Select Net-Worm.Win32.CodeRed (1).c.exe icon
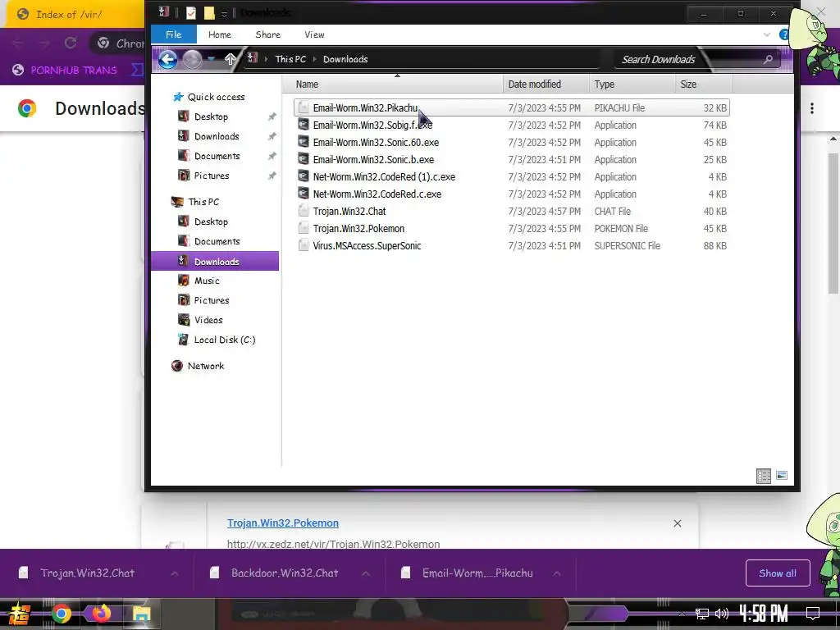Viewport: 840px width, 630px height. point(304,176)
